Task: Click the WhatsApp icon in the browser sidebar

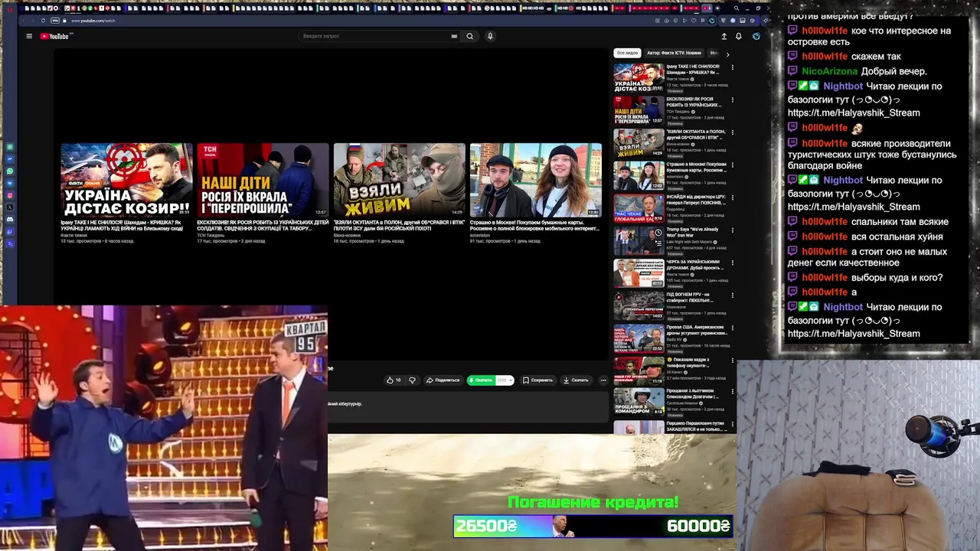Action: click(x=10, y=171)
